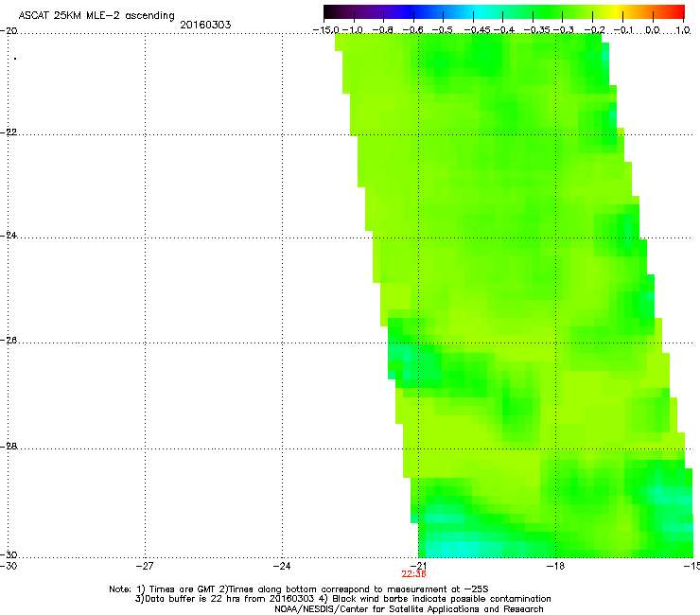Click the '-0.1' color scale label
This screenshot has height=615, width=700.
tap(624, 30)
